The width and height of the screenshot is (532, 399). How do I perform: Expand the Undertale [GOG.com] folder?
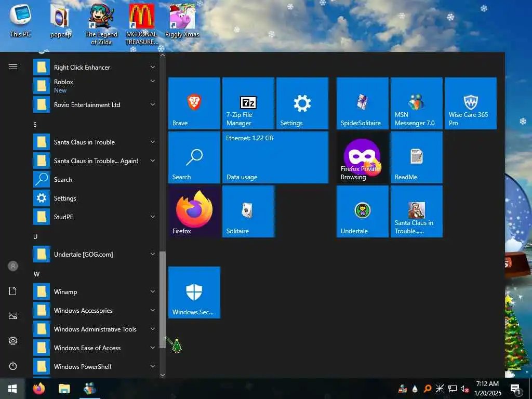(153, 254)
